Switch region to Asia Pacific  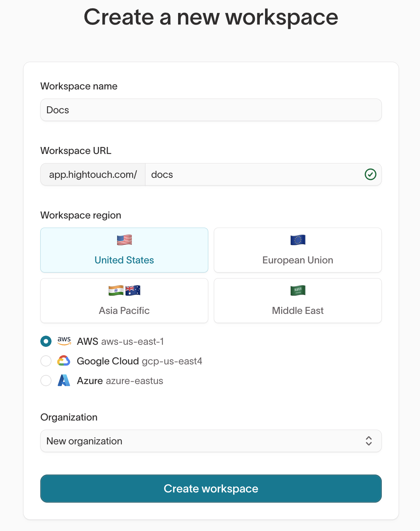pyautogui.click(x=124, y=301)
